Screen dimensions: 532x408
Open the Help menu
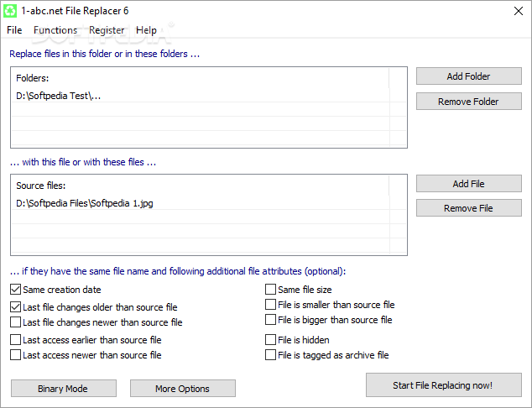[146, 30]
